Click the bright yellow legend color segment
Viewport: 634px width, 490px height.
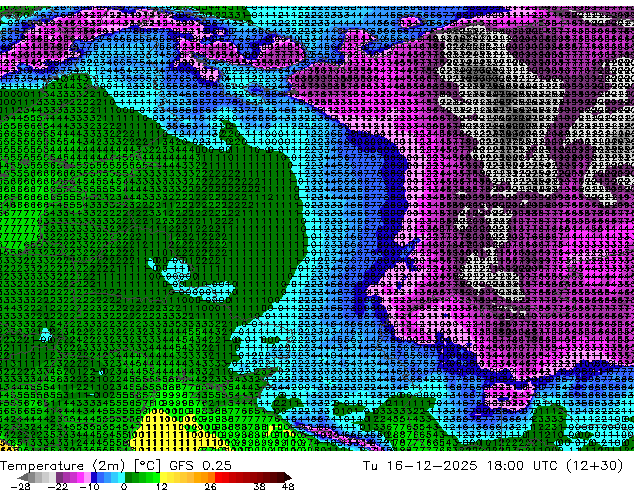click(x=163, y=477)
